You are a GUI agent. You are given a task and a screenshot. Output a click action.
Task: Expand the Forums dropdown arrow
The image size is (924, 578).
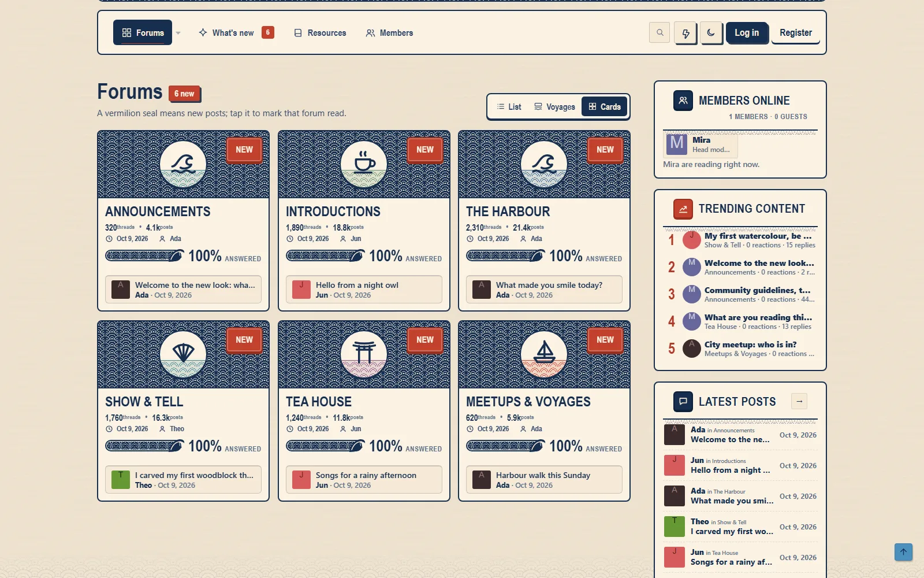tap(178, 33)
